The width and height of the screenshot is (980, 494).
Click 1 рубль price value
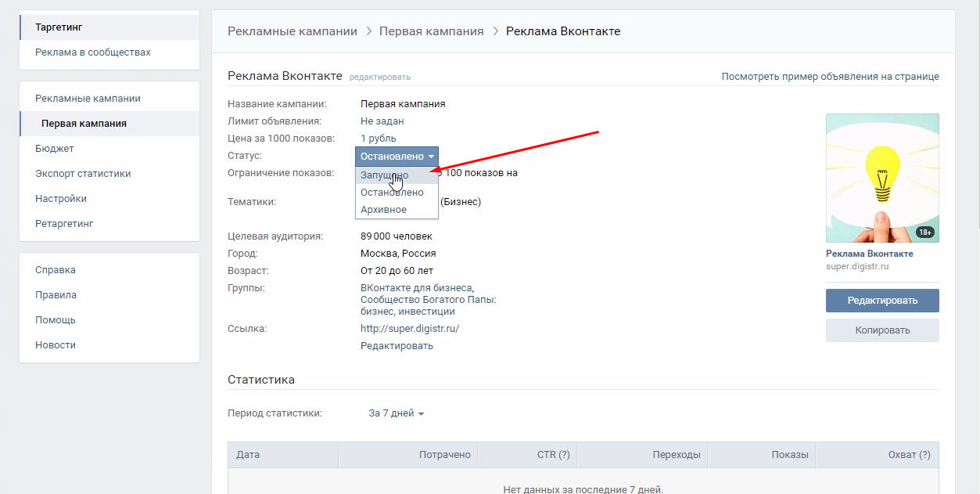pos(379,139)
